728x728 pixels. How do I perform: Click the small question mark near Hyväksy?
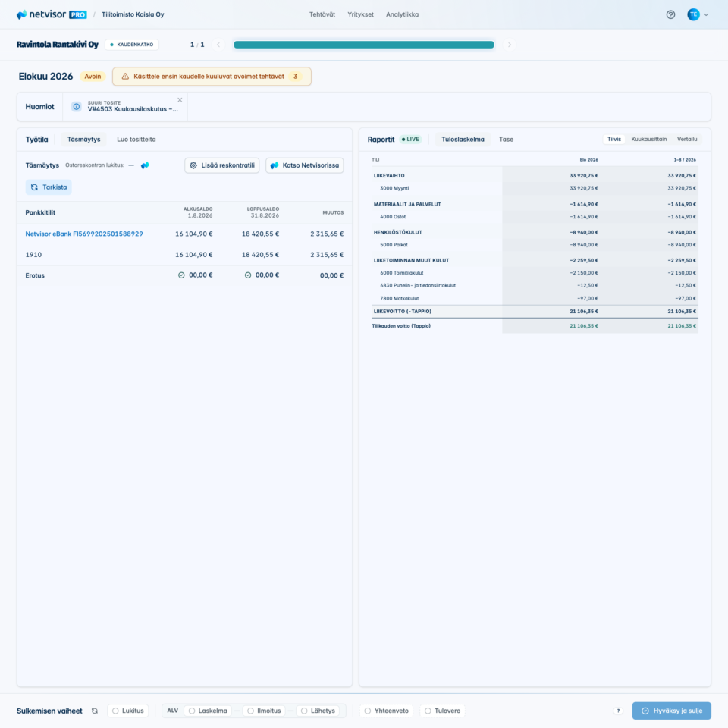pyautogui.click(x=618, y=711)
